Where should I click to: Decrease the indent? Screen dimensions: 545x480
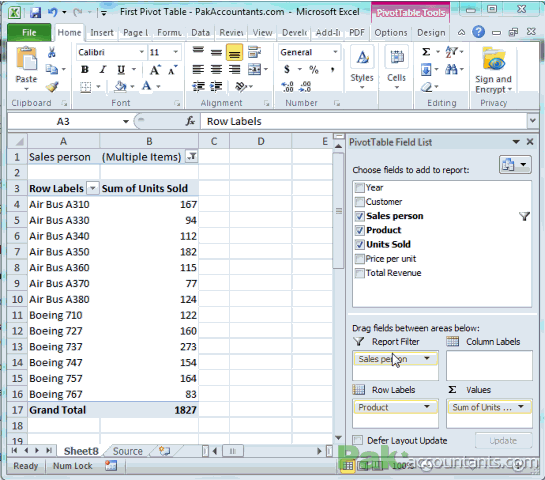pyautogui.click(x=198, y=86)
